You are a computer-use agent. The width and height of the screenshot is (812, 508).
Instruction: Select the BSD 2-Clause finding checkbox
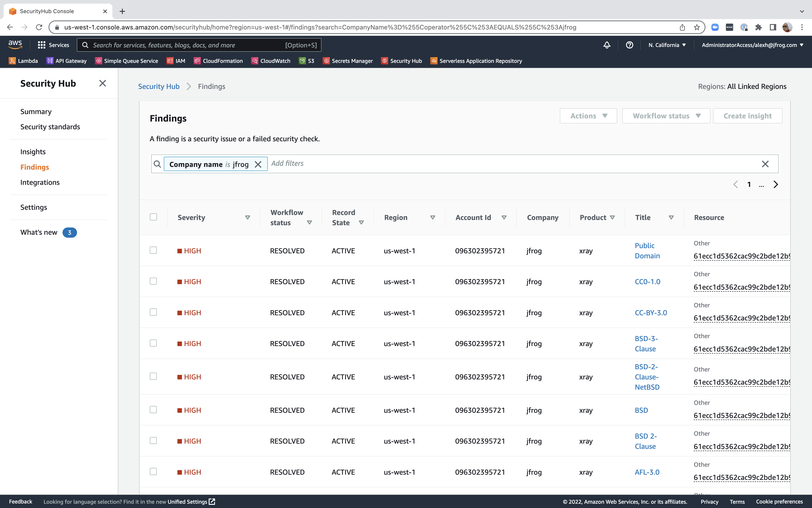(x=153, y=440)
